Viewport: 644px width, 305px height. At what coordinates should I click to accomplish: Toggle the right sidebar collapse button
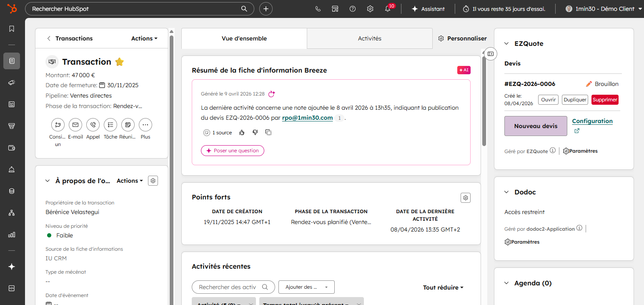(491, 53)
